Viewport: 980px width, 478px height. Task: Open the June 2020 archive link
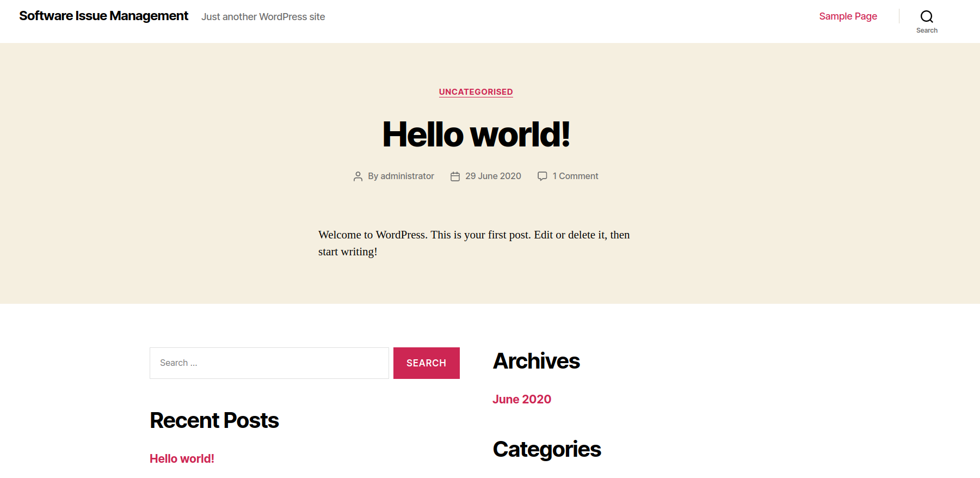point(521,399)
